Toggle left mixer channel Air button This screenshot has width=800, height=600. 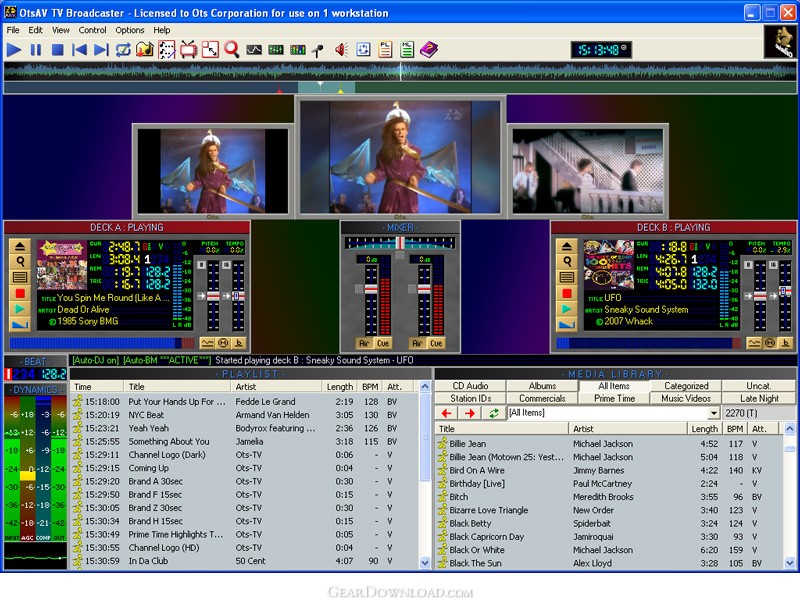tap(364, 343)
